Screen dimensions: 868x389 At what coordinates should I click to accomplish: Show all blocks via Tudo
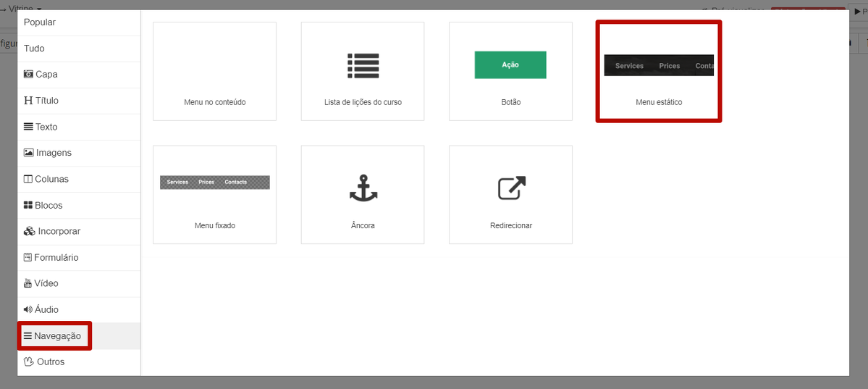tap(34, 49)
